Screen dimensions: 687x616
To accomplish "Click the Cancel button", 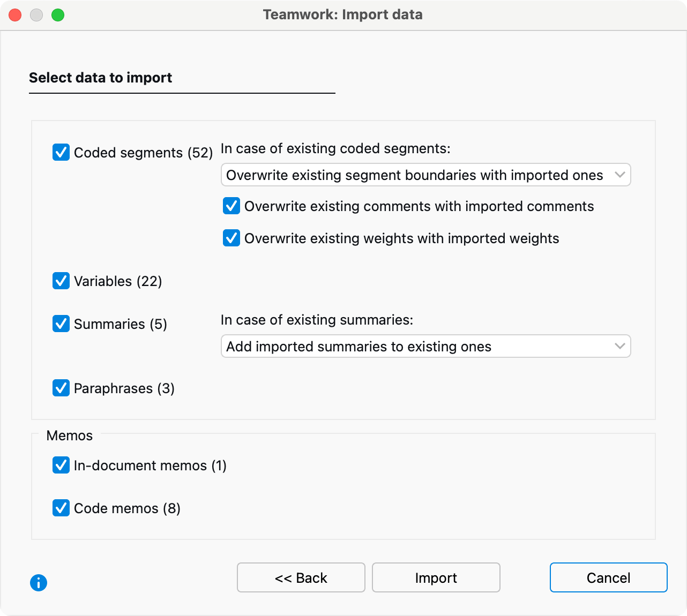I will click(608, 577).
